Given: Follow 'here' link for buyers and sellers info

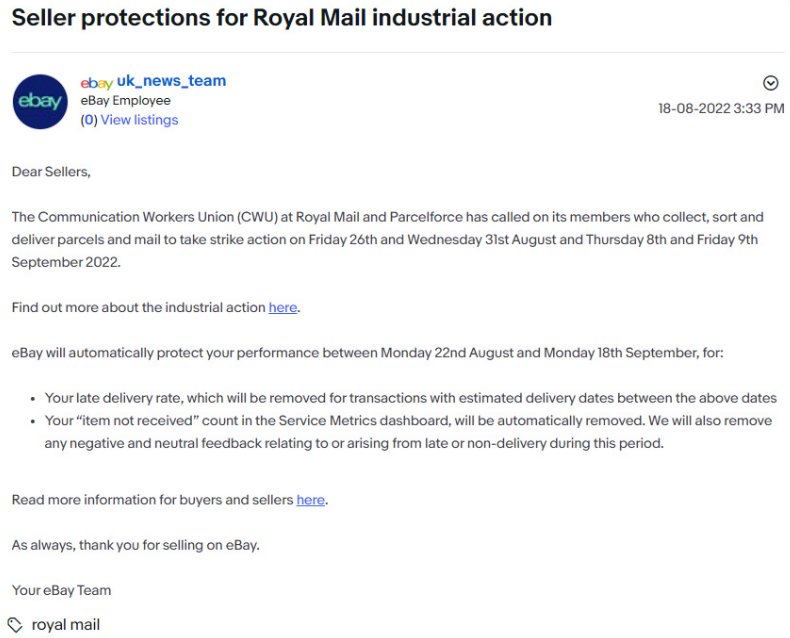Looking at the screenshot, I should point(310,500).
